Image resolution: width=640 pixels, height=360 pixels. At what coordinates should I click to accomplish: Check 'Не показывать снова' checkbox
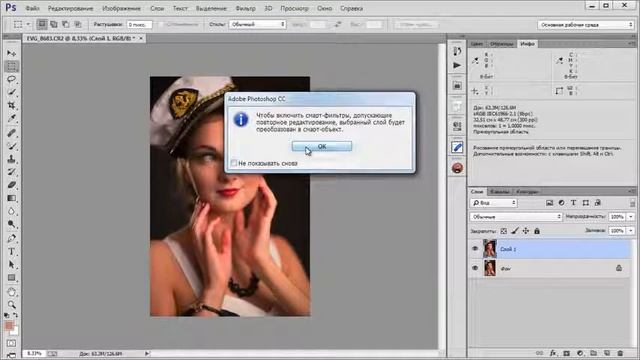pos(233,163)
